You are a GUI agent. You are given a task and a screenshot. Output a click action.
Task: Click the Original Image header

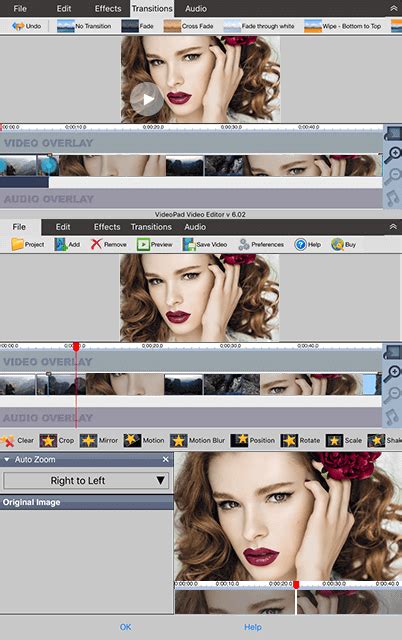pos(87,502)
